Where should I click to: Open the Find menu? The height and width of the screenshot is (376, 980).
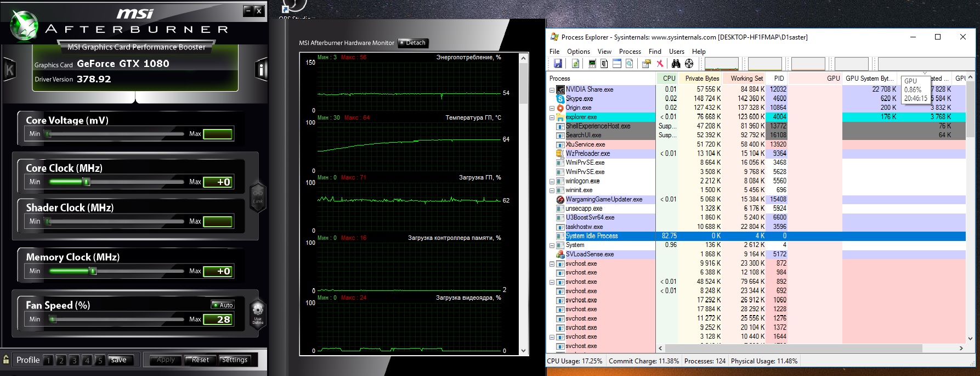[655, 51]
